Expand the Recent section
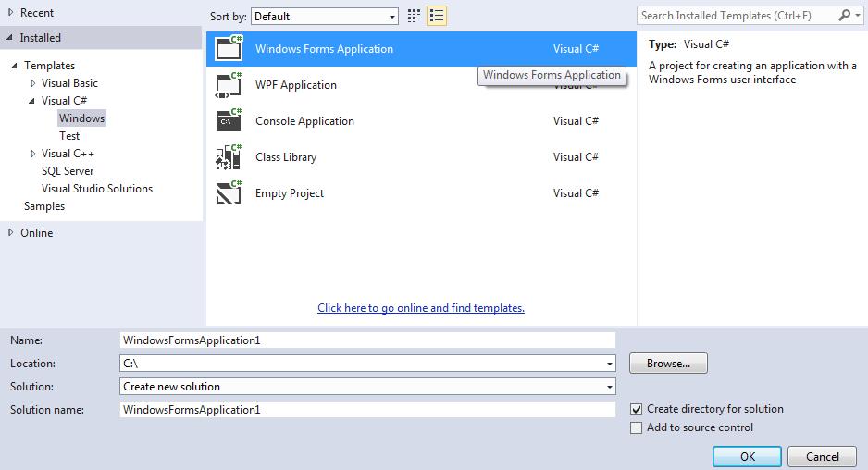Viewport: 868px width, 470px height. pyautogui.click(x=10, y=12)
